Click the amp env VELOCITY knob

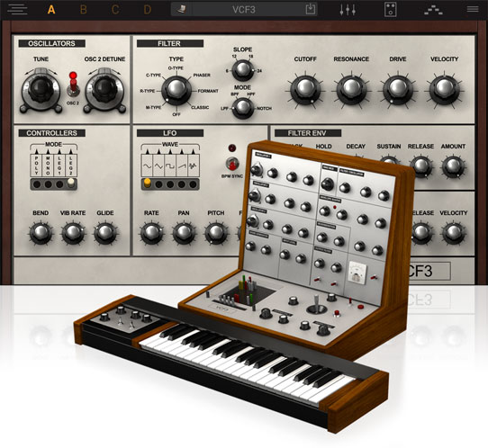pos(454,233)
